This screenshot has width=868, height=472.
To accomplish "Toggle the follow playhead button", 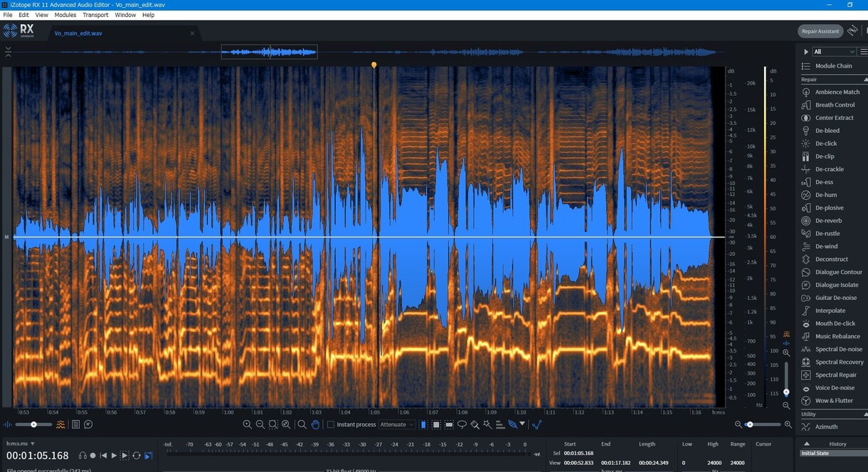I will 148,456.
